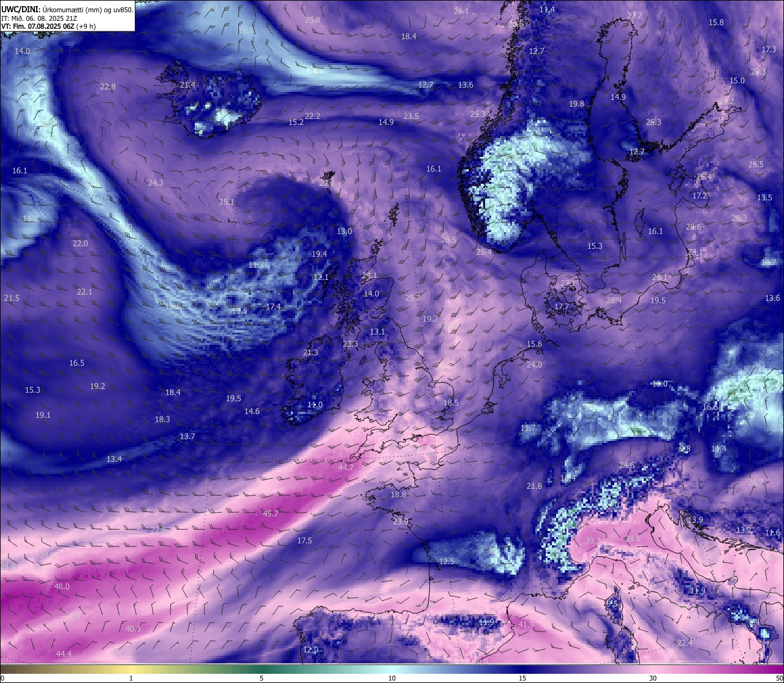Image resolution: width=784 pixels, height=683 pixels.
Task: Click the 27.2 value on the map
Action: 635,16
